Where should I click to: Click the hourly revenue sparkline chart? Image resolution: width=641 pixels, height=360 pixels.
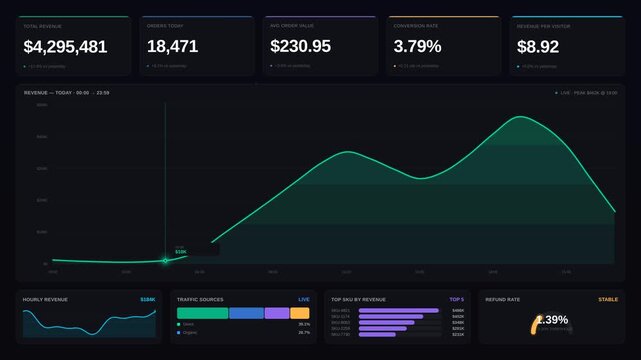click(89, 323)
